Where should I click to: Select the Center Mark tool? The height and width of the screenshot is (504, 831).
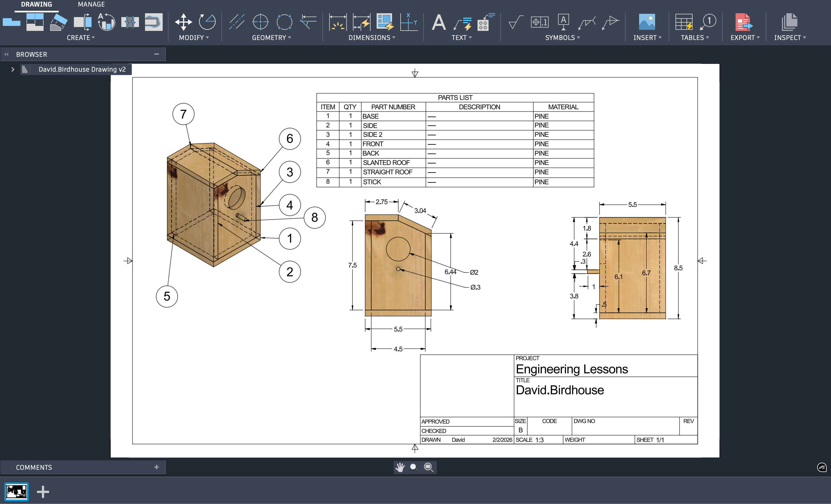(x=260, y=22)
